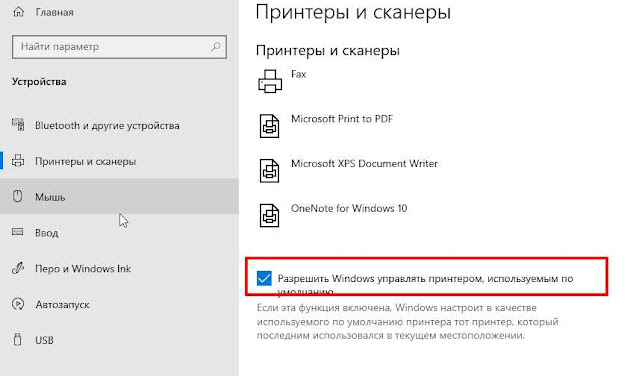Click the USB icon in sidebar
The height and width of the screenshot is (376, 639).
click(x=18, y=339)
